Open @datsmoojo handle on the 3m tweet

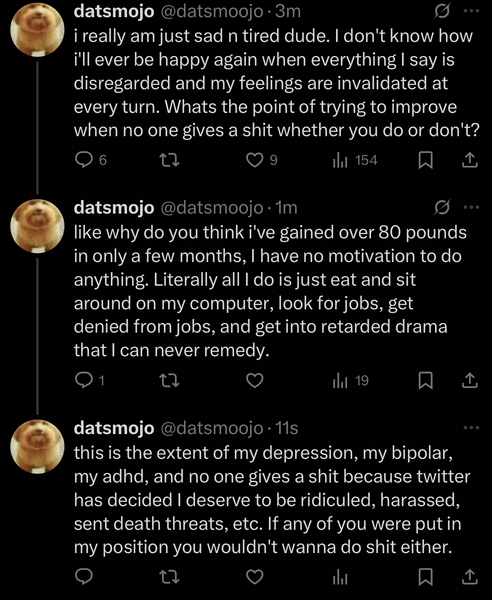click(x=212, y=12)
